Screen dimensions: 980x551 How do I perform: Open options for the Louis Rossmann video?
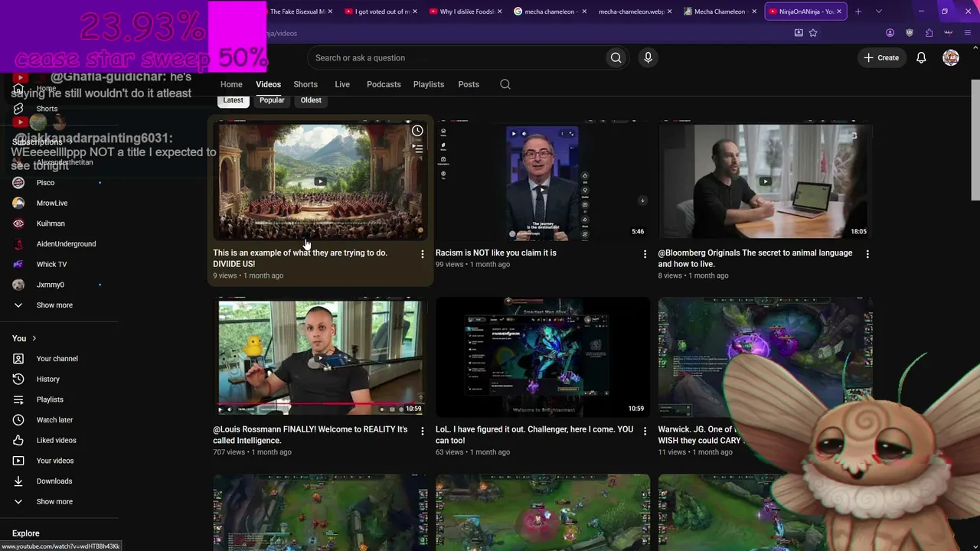[422, 431]
